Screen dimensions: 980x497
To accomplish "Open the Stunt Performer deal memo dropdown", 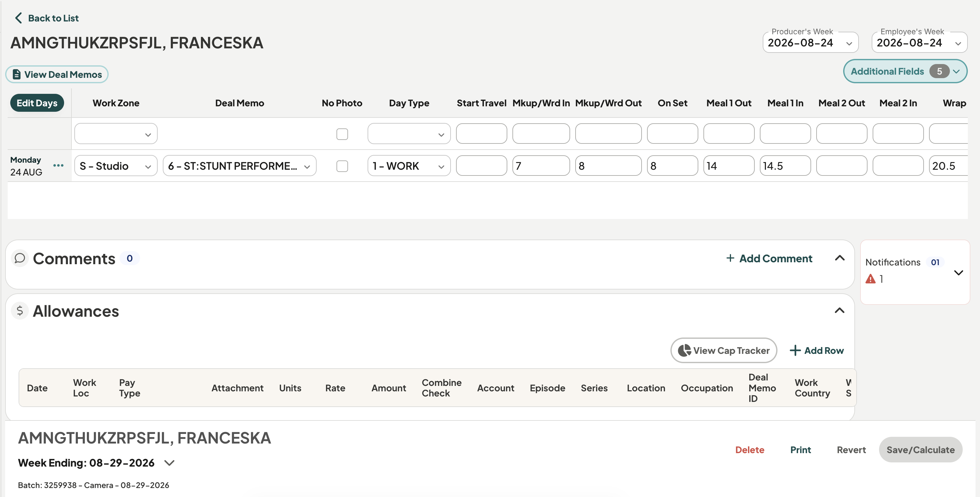I will (x=239, y=166).
